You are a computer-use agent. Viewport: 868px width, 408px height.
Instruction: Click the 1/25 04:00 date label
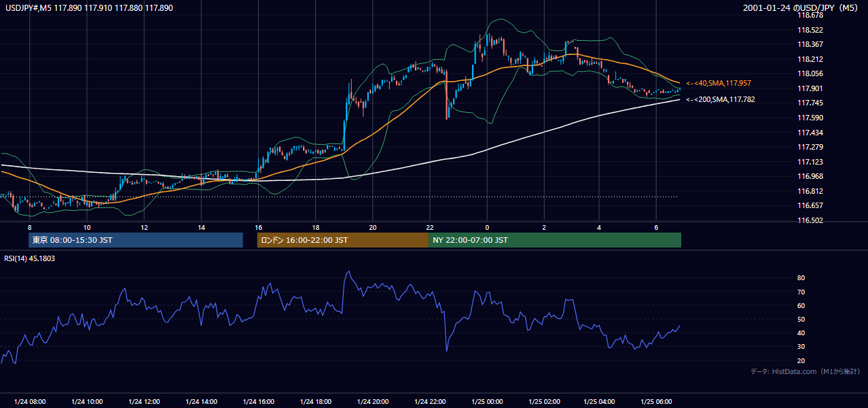click(x=599, y=402)
